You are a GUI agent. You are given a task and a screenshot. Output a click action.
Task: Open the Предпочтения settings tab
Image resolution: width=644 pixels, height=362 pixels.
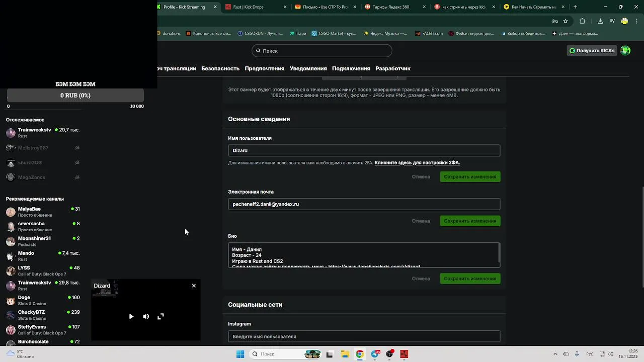pos(265,68)
